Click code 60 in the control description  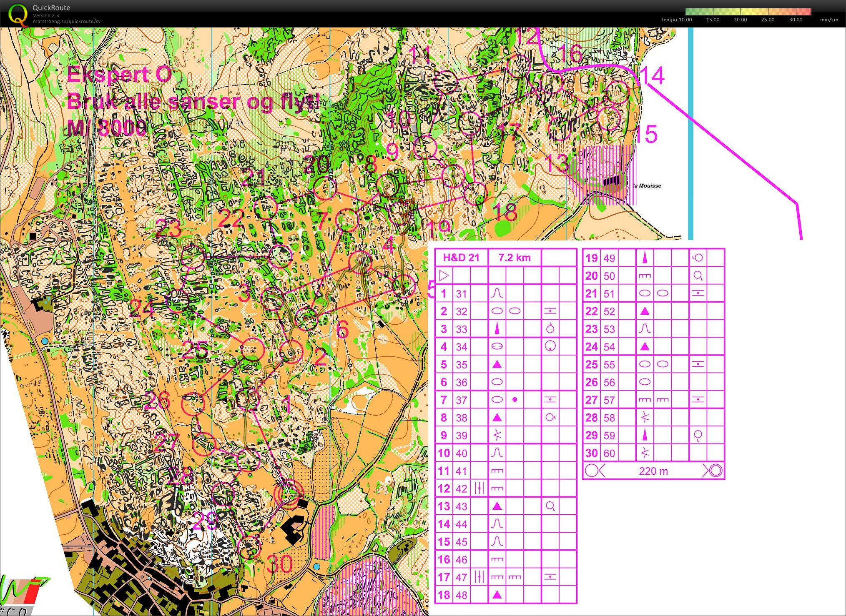click(x=609, y=453)
